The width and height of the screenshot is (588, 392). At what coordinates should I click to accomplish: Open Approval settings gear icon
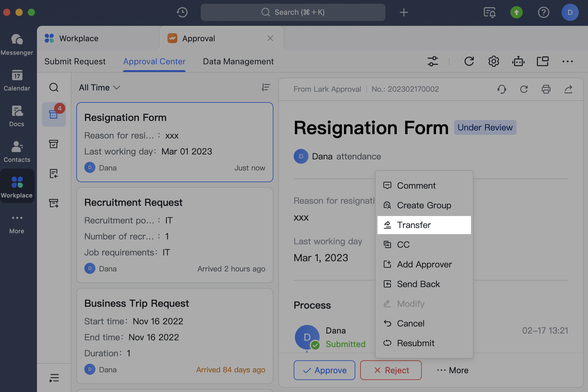coord(493,61)
